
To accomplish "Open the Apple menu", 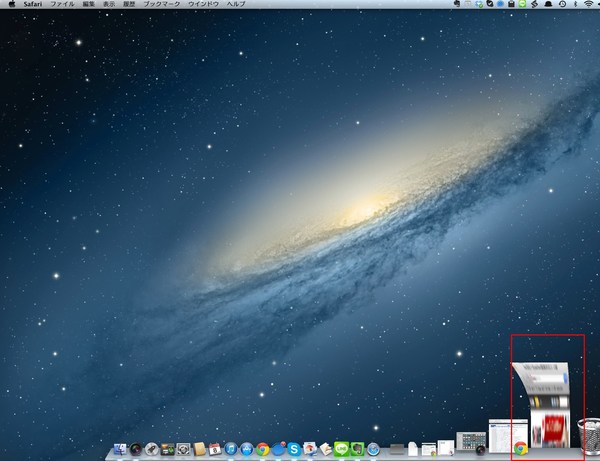I will pyautogui.click(x=10, y=5).
